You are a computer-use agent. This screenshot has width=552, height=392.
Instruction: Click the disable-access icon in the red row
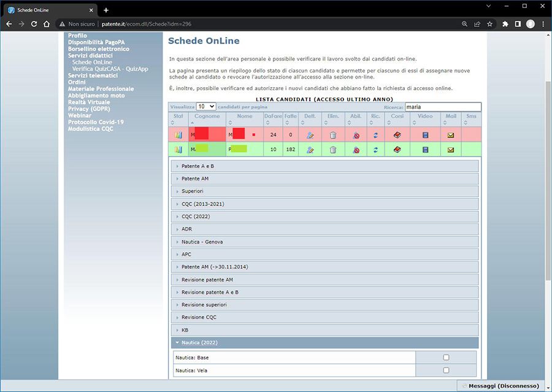(x=356, y=135)
